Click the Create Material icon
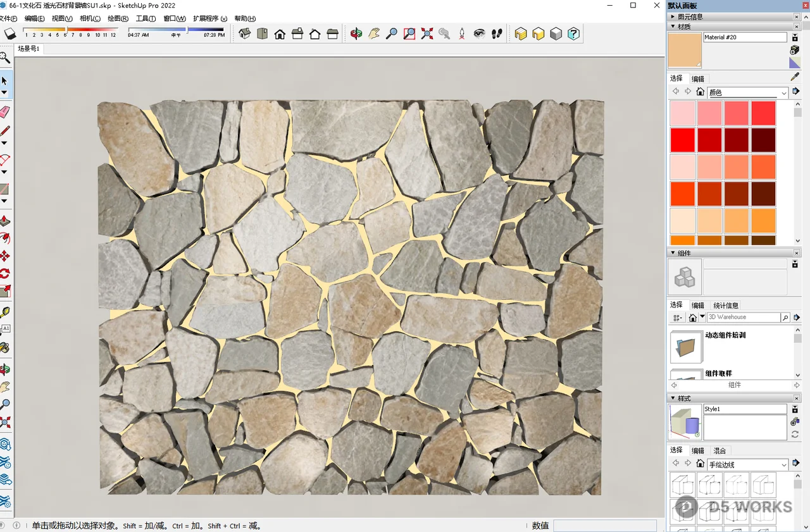The height and width of the screenshot is (532, 810). click(x=795, y=50)
